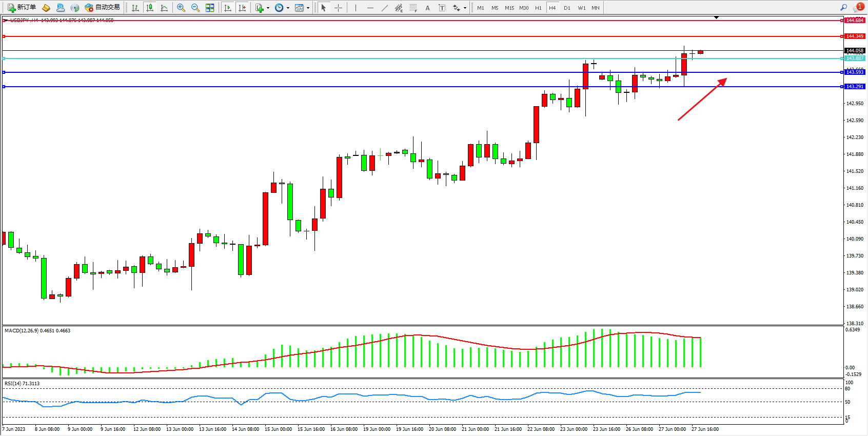Click the 144.349 red horizontal line label
This screenshot has height=436, width=868.
click(855, 36)
